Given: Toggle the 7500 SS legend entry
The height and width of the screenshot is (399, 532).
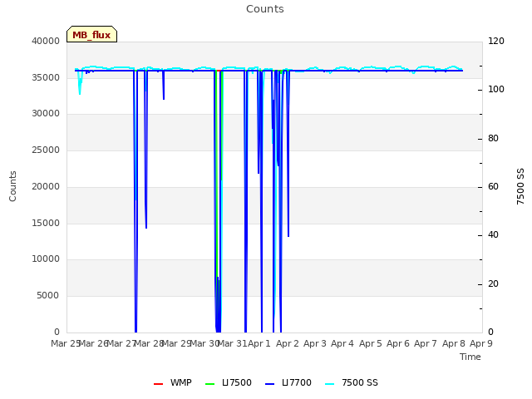Looking at the screenshot, I should [x=352, y=382].
